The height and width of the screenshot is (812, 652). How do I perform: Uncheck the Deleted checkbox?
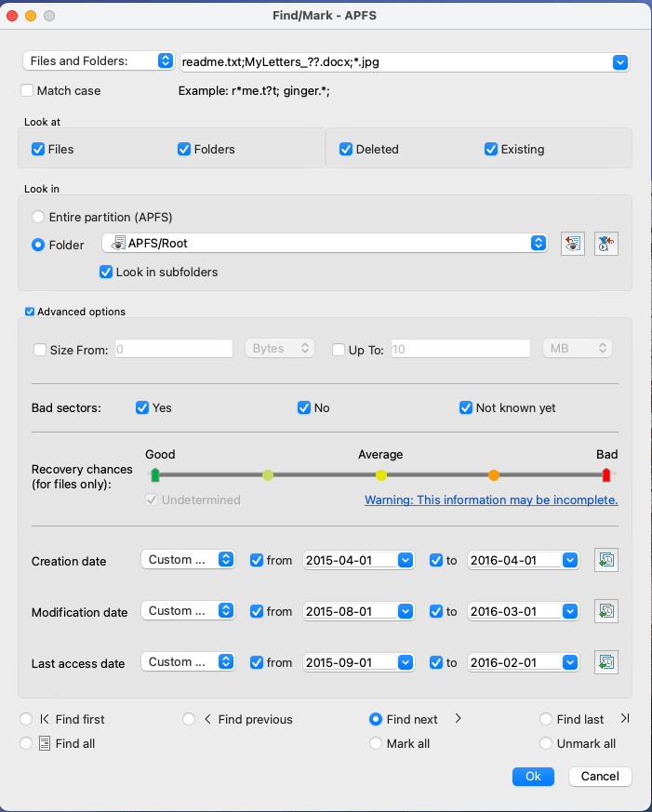tap(346, 149)
